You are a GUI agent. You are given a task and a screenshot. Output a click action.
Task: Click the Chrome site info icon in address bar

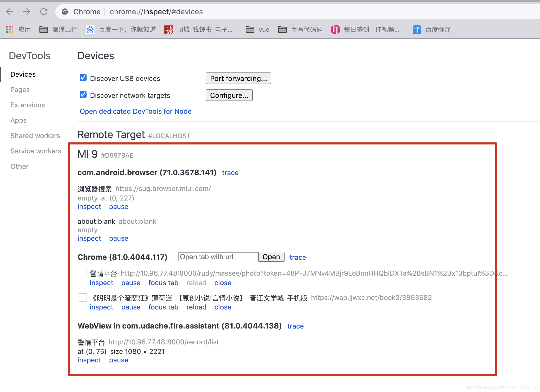pos(65,12)
